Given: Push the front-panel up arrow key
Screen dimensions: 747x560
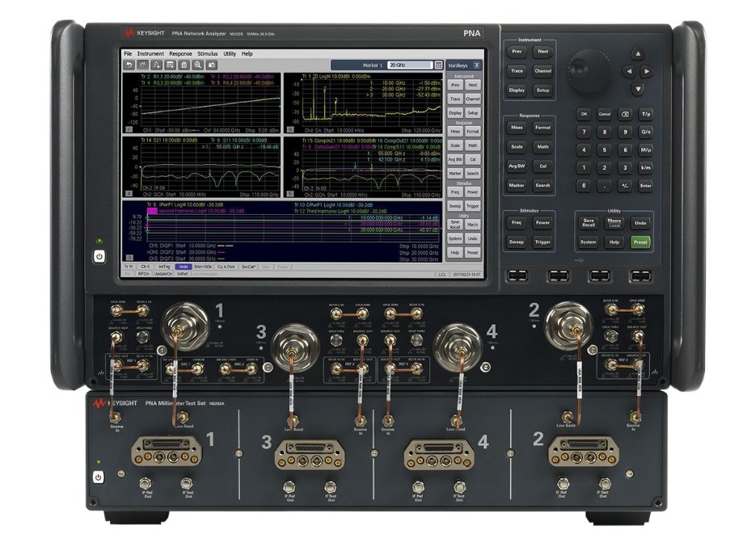Looking at the screenshot, I should 638,53.
